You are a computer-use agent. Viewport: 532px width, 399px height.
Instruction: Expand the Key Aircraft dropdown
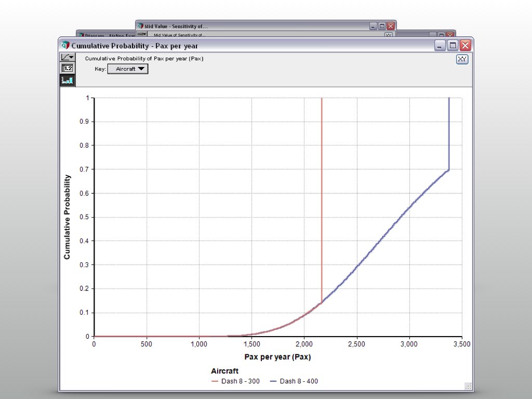coord(128,69)
